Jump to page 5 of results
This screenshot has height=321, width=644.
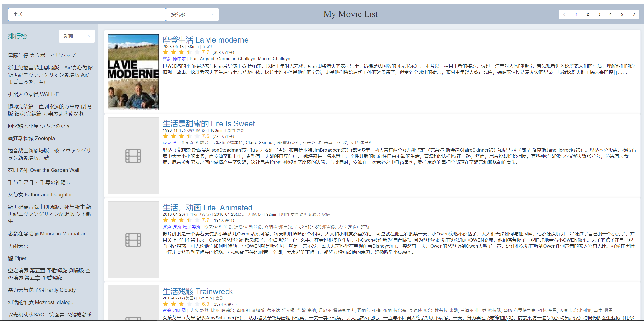point(622,14)
